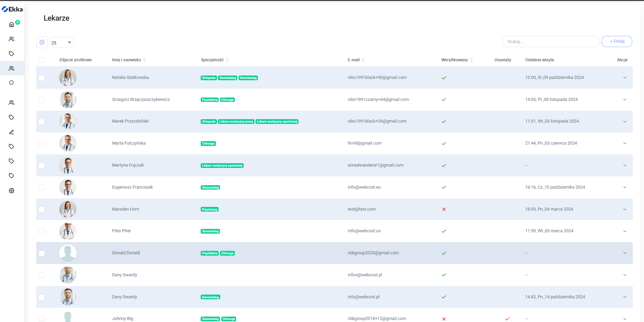Check the box for Natalia Statkowska
This screenshot has height=322, width=644.
coord(42,78)
